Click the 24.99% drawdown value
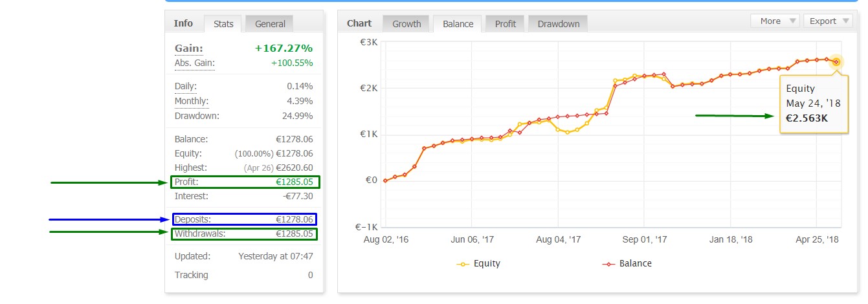The height and width of the screenshot is (304, 868). 297,116
